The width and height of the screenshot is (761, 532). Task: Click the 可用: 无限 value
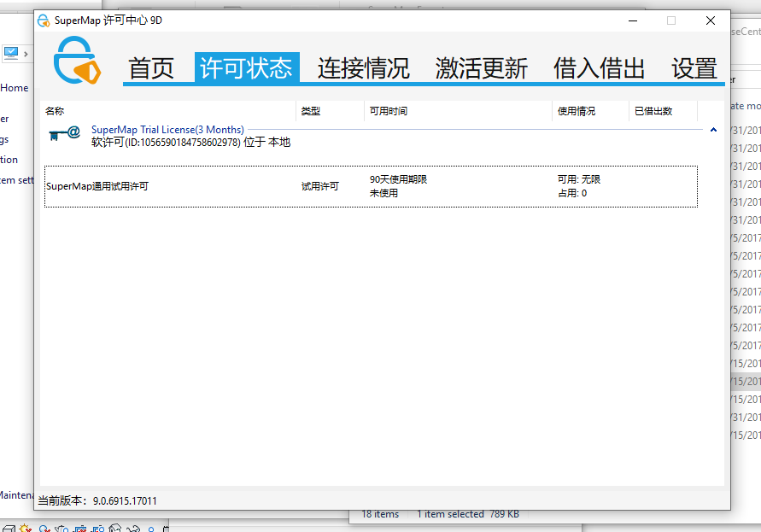pos(579,179)
